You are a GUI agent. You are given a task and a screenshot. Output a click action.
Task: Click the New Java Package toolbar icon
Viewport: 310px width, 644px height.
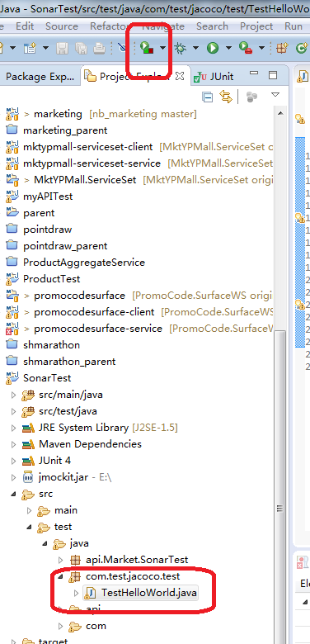[x=281, y=48]
